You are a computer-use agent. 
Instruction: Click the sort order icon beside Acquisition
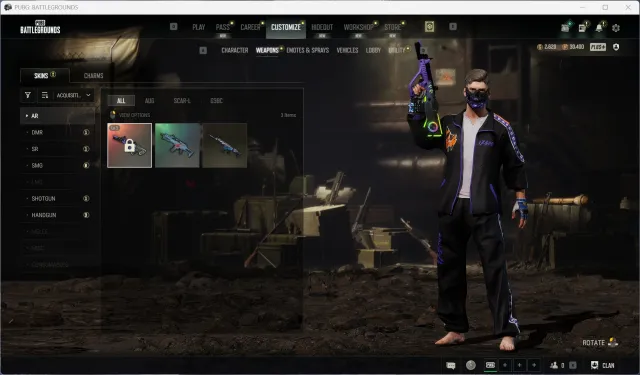click(x=45, y=95)
